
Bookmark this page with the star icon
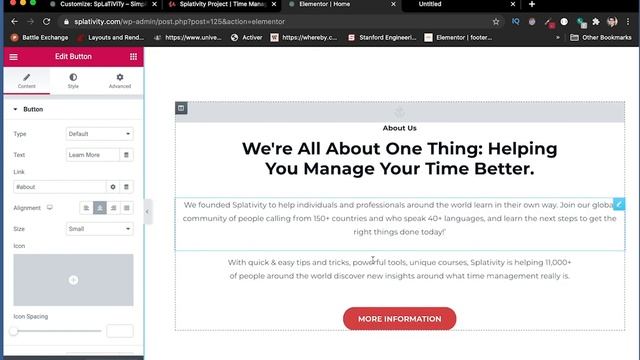coord(496,22)
